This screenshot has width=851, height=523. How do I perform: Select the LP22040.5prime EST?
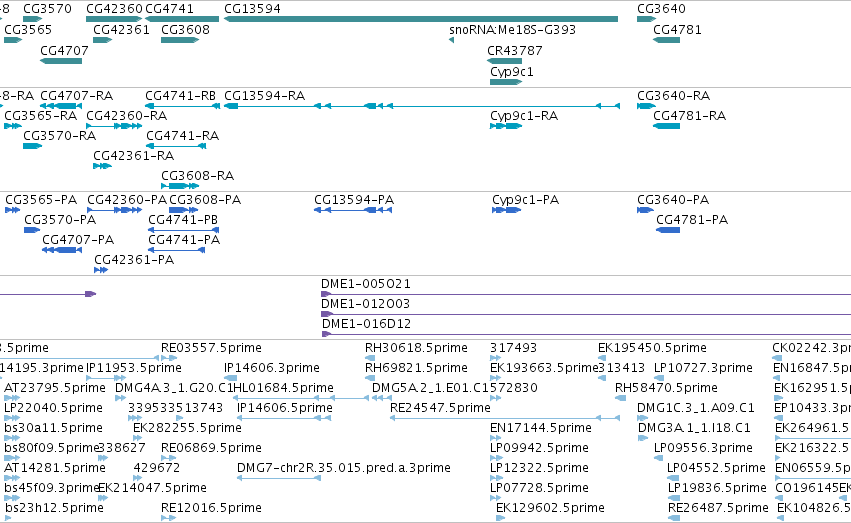coord(12,418)
